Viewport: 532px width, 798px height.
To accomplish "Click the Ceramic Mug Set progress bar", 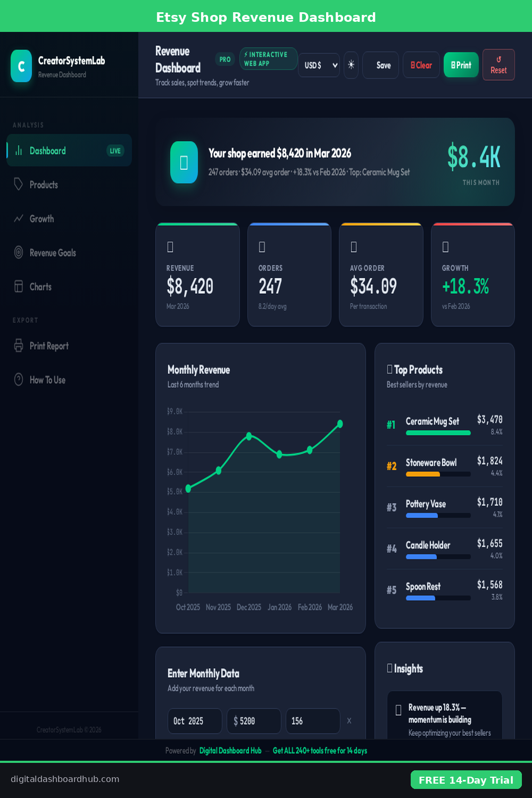I will tap(438, 433).
